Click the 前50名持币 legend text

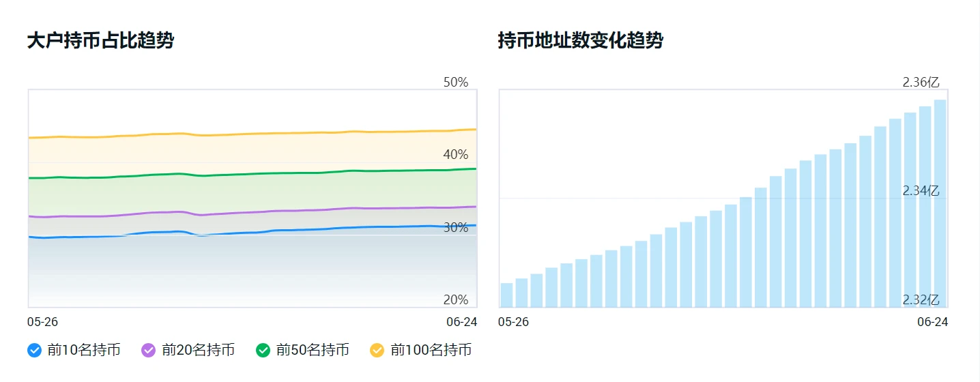[313, 351]
